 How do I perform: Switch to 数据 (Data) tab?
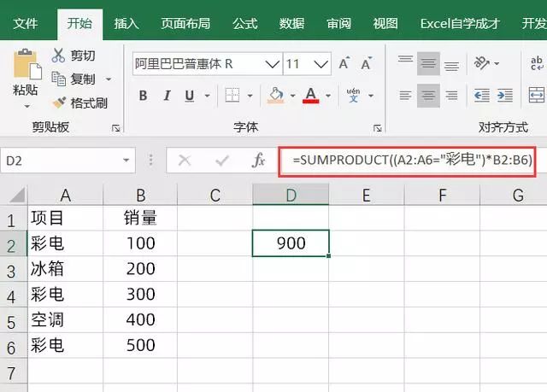(x=291, y=24)
